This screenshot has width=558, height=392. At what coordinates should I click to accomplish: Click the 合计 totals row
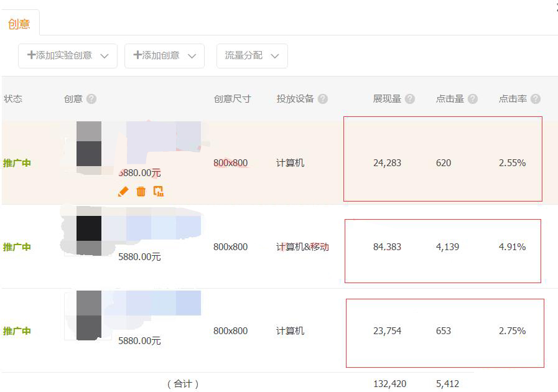(x=184, y=384)
